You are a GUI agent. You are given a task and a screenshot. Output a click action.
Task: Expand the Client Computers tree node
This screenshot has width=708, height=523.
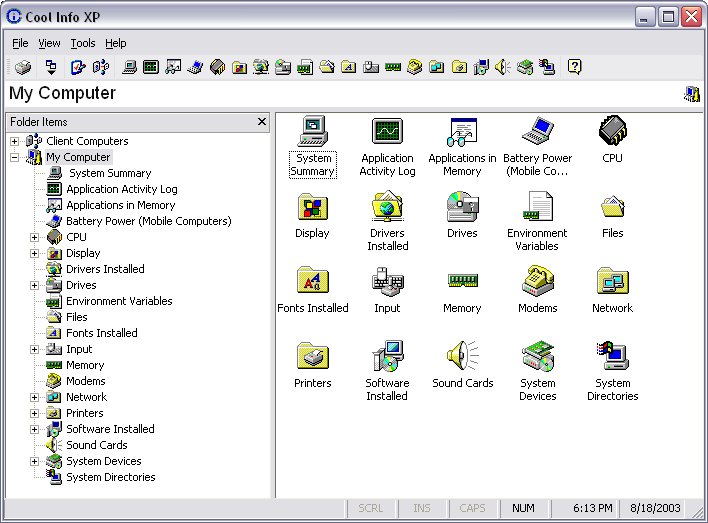point(14,141)
